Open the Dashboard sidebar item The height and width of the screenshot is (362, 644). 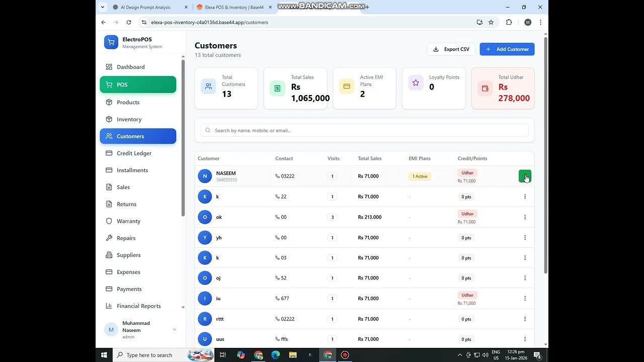138,67
